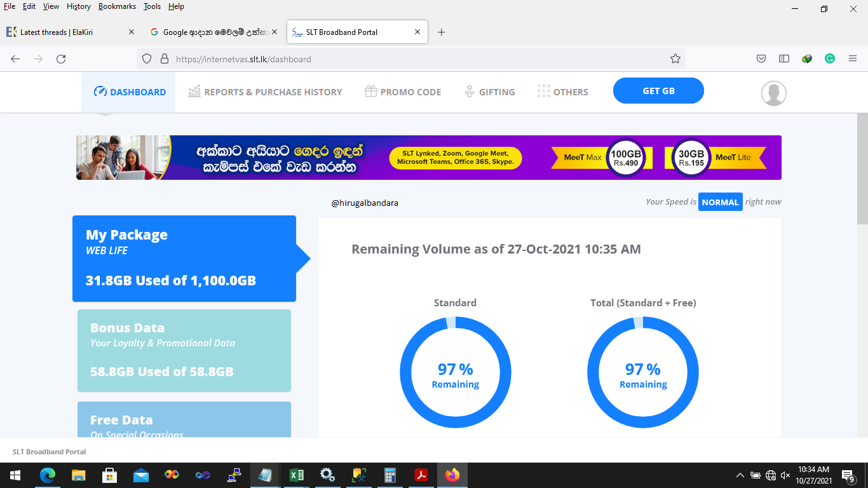Click the address bar URL field
Image resolution: width=868 pixels, height=488 pixels.
coord(410,59)
